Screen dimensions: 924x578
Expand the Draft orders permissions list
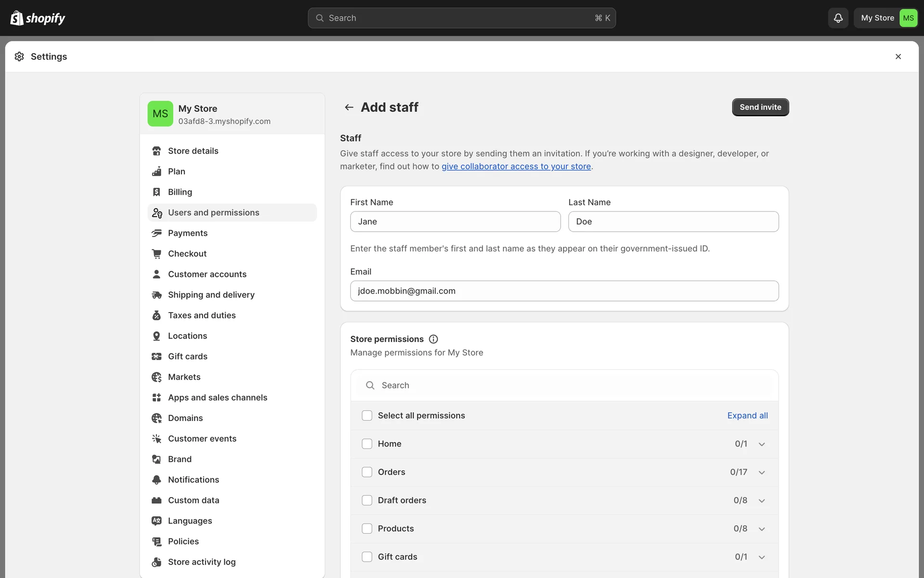(x=762, y=500)
